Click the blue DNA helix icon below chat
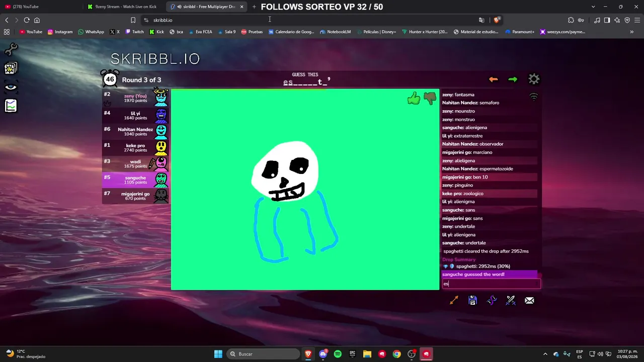644x362 pixels. (x=492, y=300)
